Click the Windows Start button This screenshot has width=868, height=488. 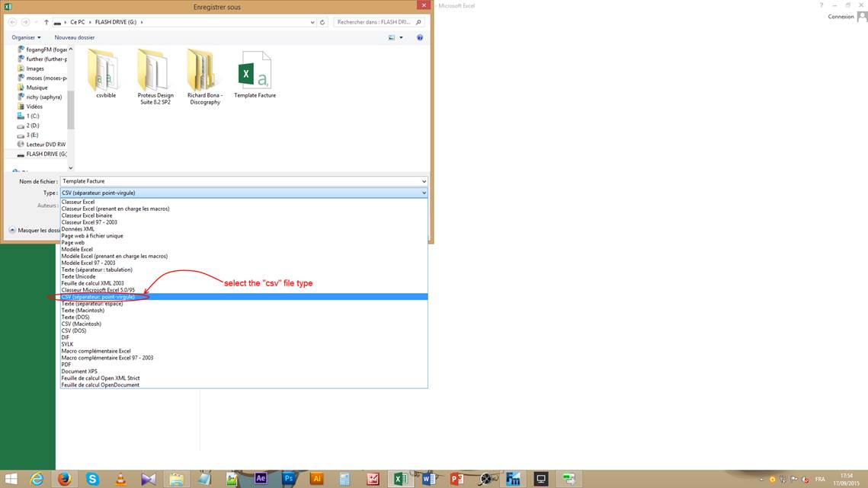click(11, 479)
